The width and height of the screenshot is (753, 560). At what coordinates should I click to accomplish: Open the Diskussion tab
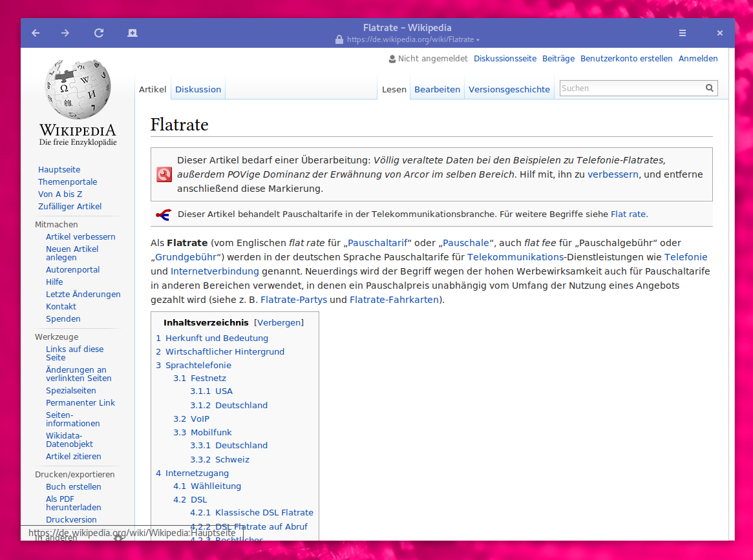click(198, 89)
